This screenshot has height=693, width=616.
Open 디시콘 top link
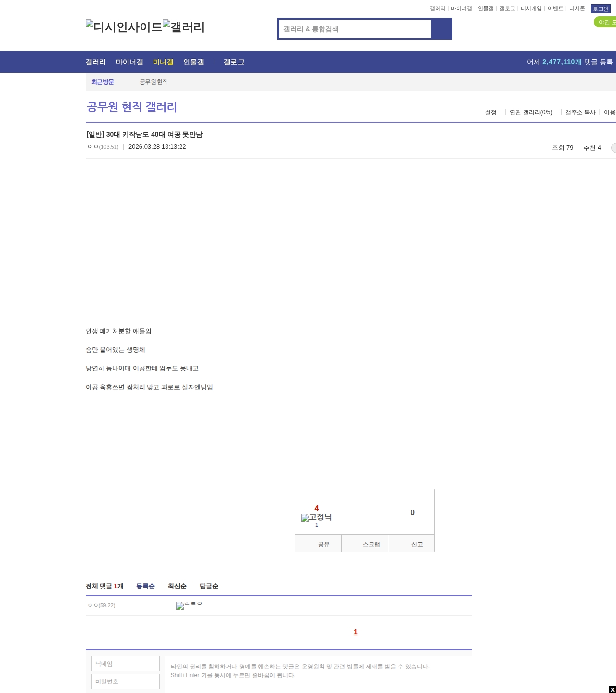(x=577, y=9)
